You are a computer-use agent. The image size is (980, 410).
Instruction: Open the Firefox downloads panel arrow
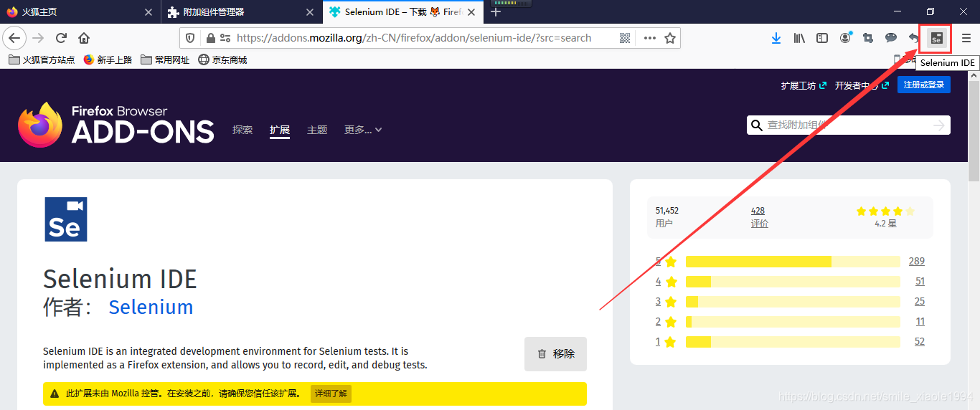tap(776, 39)
